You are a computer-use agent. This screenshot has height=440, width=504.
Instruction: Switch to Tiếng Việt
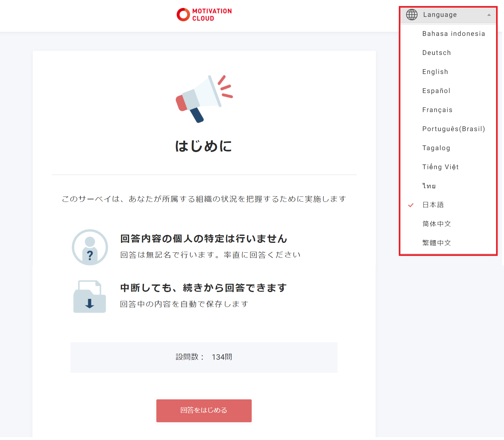(x=440, y=167)
